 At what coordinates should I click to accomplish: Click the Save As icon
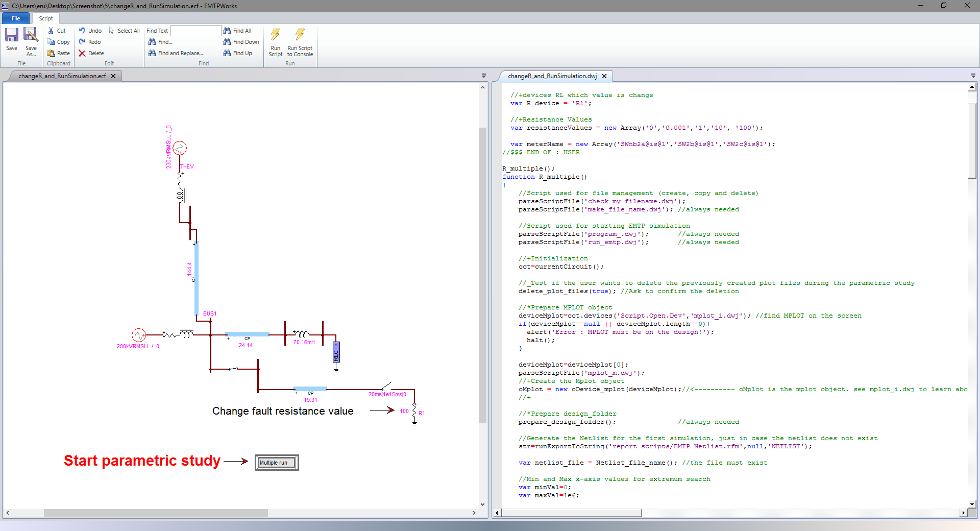(31, 35)
